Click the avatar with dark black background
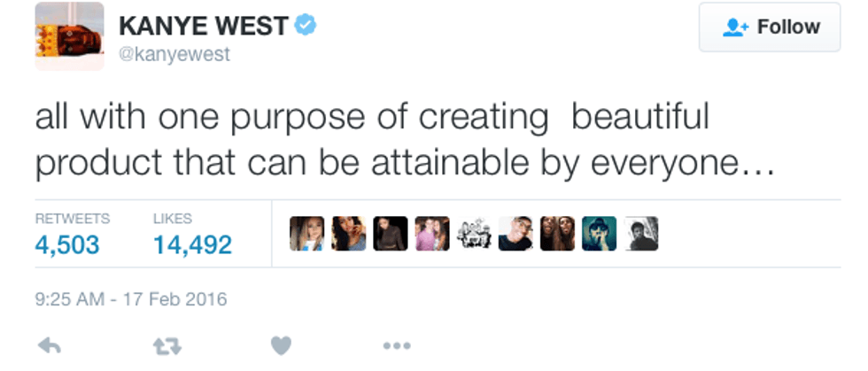The height and width of the screenshot is (371, 868). 391,234
